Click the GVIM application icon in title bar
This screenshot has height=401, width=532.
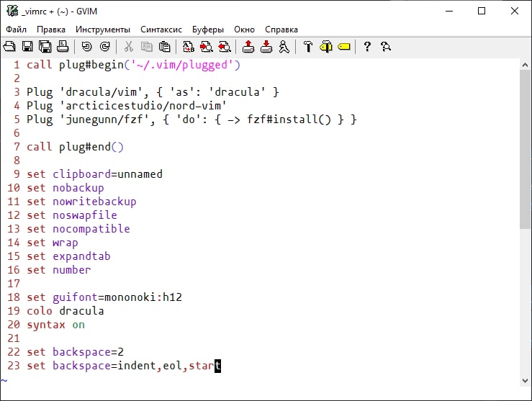point(12,11)
